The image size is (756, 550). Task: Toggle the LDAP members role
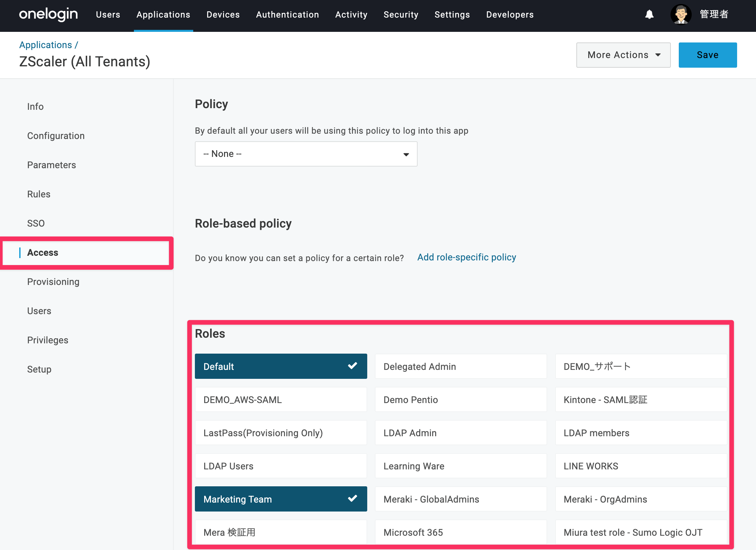point(641,433)
